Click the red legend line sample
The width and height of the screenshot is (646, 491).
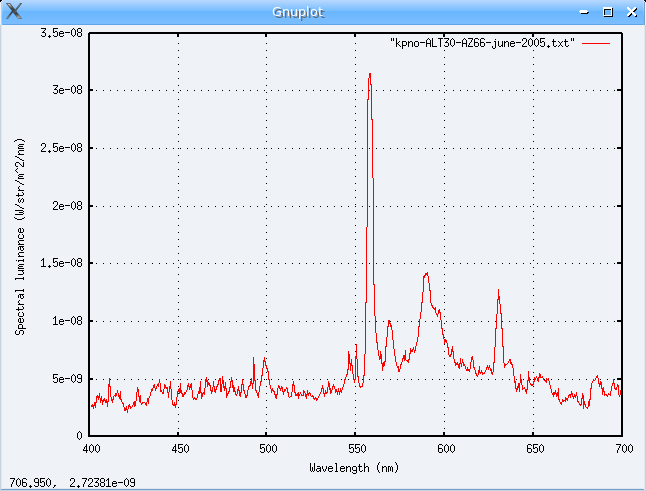click(596, 45)
